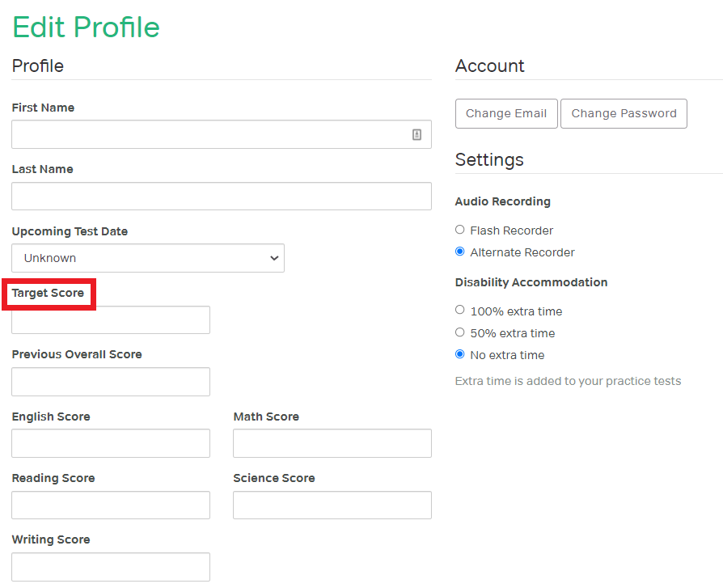Click into the English Score field
This screenshot has height=588, width=723.
pos(110,442)
